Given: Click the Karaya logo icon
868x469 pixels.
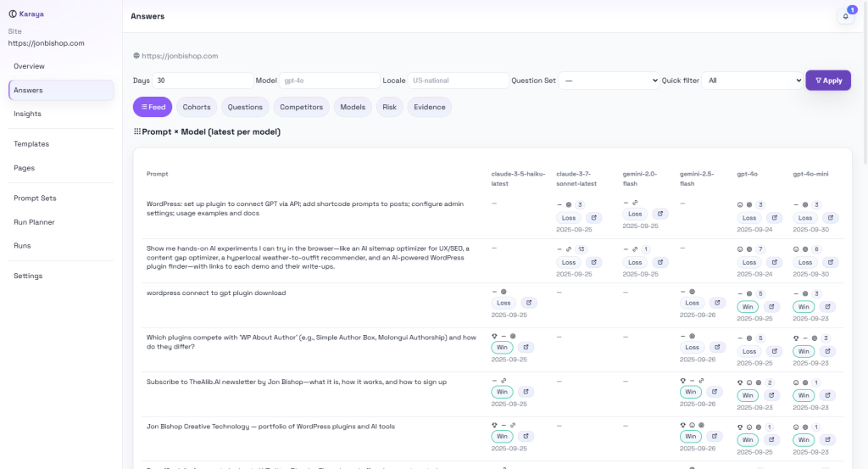Looking at the screenshot, I should [12, 14].
